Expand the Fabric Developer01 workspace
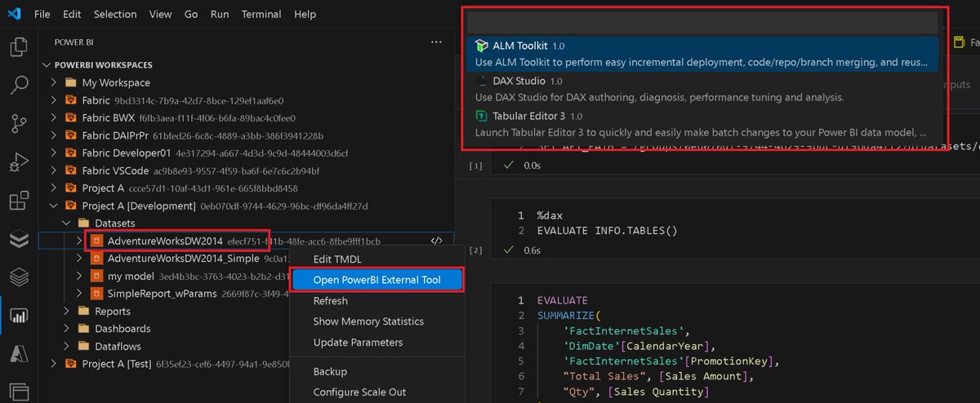This screenshot has width=980, height=403. (53, 153)
